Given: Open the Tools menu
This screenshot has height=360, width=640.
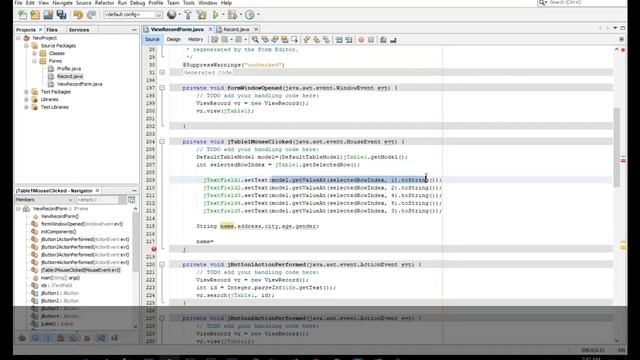Looking at the screenshot, I should click(189, 3).
